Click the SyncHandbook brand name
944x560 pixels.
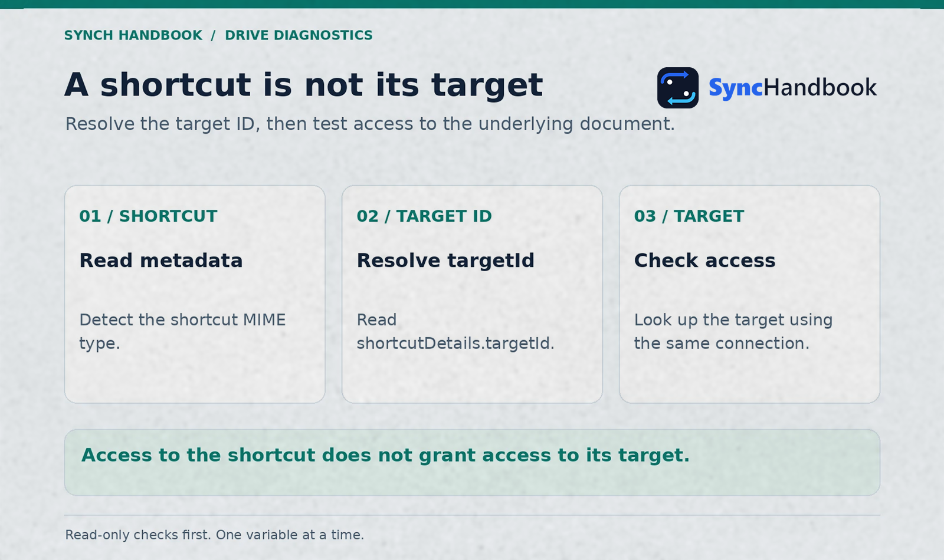point(792,88)
